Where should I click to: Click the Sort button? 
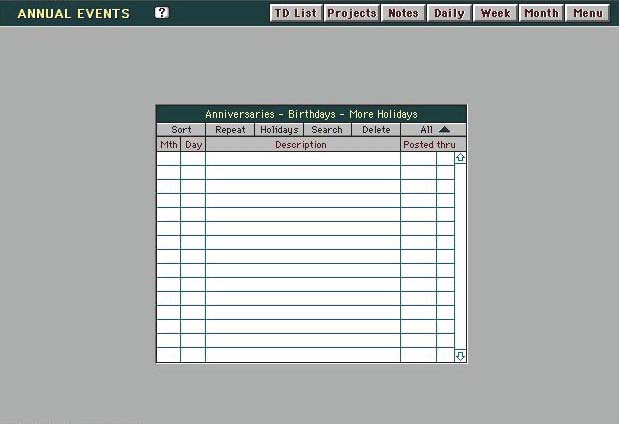[181, 130]
